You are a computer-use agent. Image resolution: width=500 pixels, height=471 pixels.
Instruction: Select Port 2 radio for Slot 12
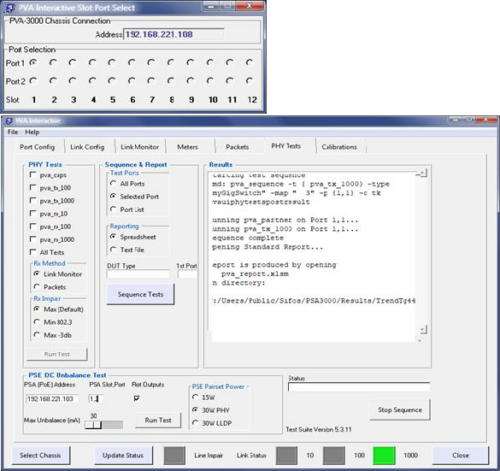(x=249, y=81)
